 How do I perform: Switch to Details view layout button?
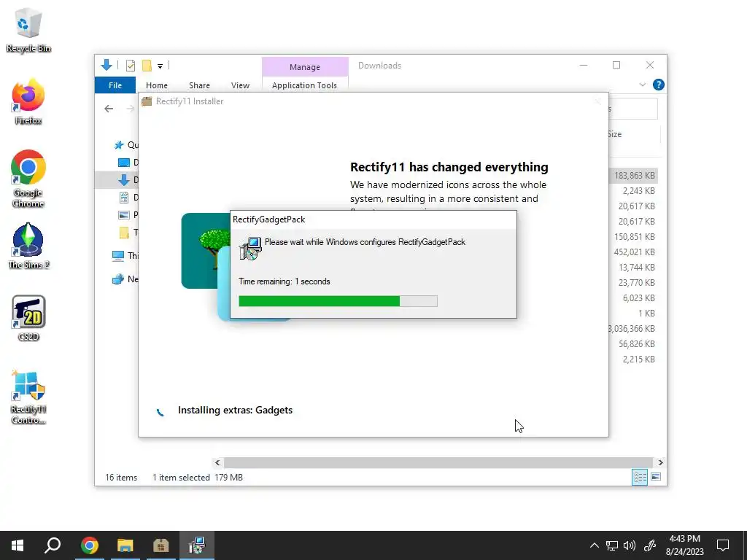point(640,477)
